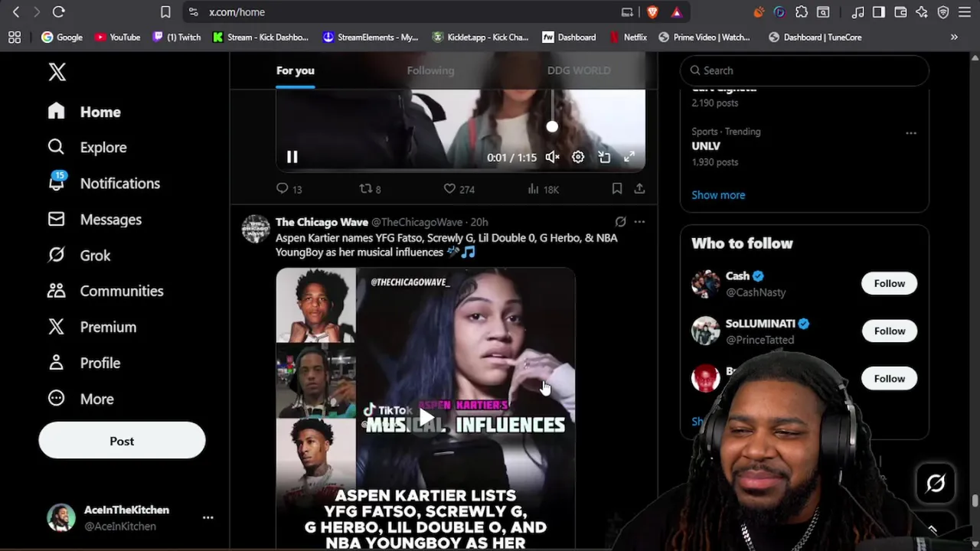Click the x.com/home address bar

pyautogui.click(x=237, y=12)
